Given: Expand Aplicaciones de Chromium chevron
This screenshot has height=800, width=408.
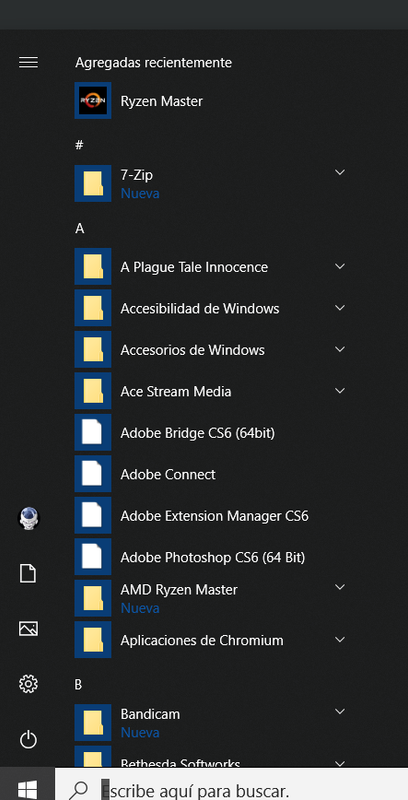Looking at the screenshot, I should point(340,640).
